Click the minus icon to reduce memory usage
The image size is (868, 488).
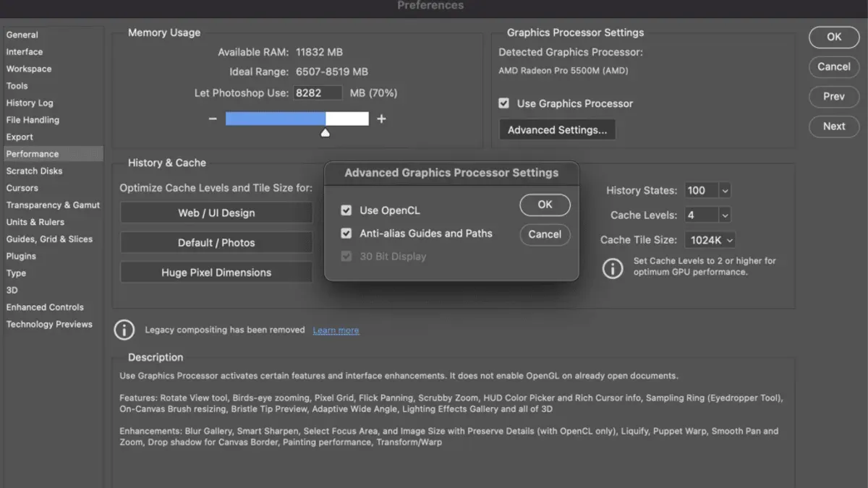213,119
